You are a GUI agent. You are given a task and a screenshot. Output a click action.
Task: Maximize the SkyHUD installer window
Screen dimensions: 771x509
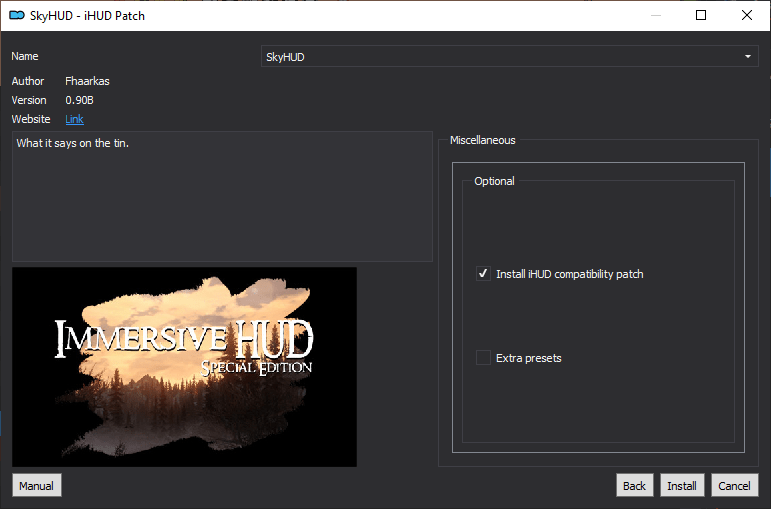[701, 15]
